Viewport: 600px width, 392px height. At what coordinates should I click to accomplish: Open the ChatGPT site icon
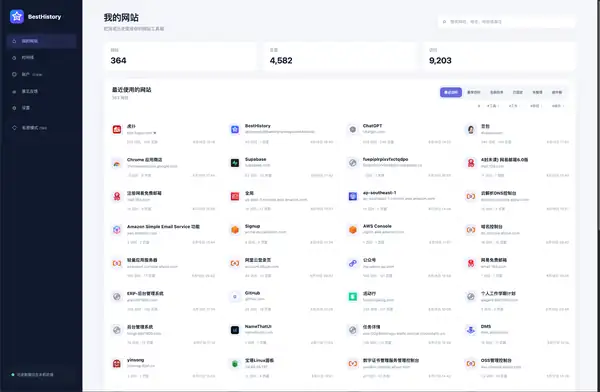(x=353, y=129)
